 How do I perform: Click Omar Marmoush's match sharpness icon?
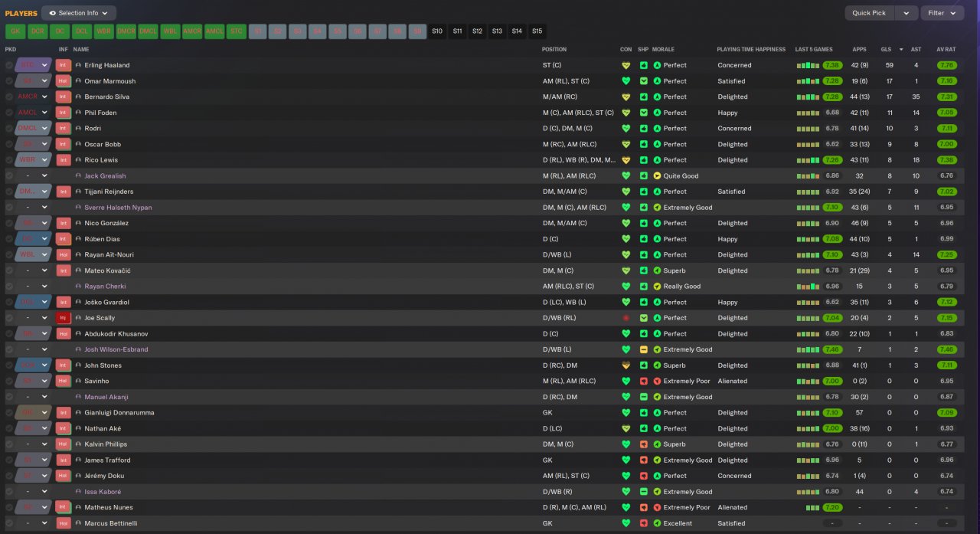[x=644, y=81]
